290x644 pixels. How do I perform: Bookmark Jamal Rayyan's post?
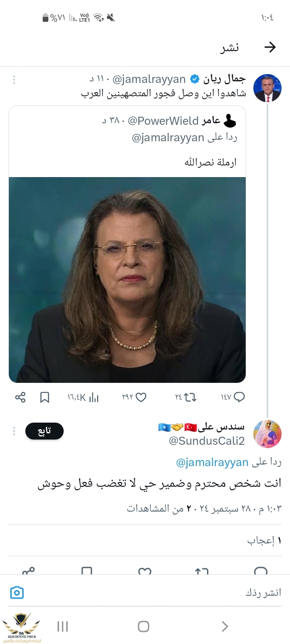coord(45,398)
